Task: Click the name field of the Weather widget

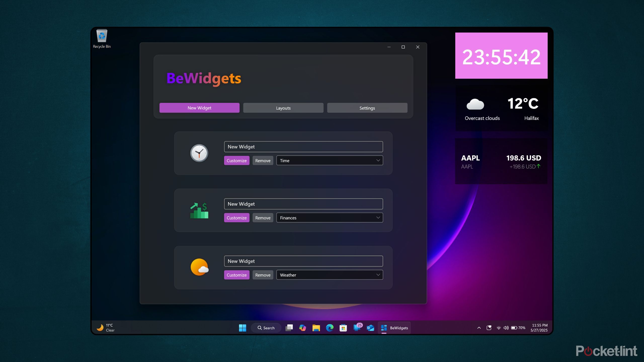Action: [x=303, y=261]
